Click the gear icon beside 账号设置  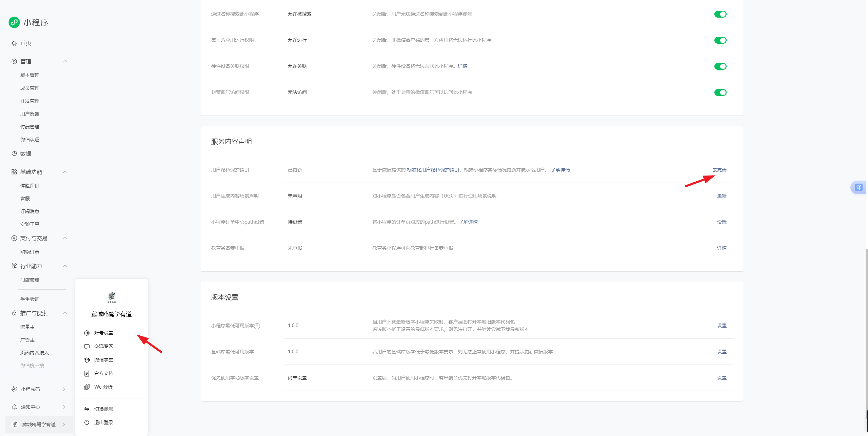click(87, 333)
